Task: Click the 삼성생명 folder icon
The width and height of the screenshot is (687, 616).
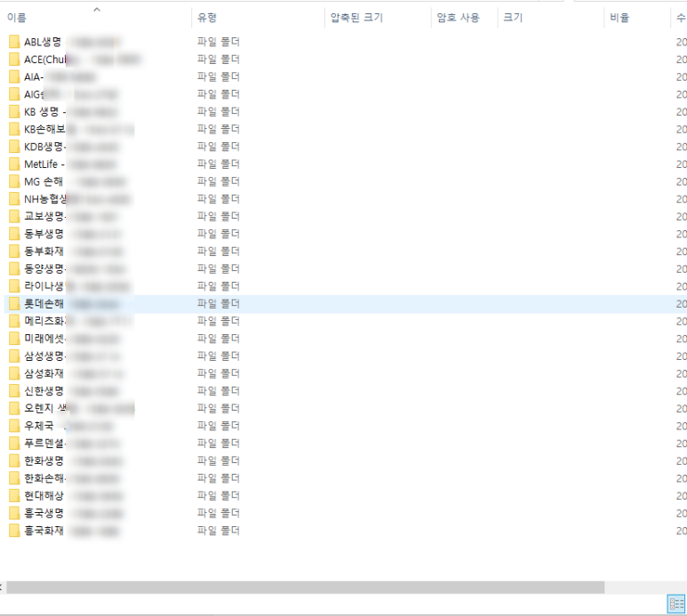Action: click(14, 356)
